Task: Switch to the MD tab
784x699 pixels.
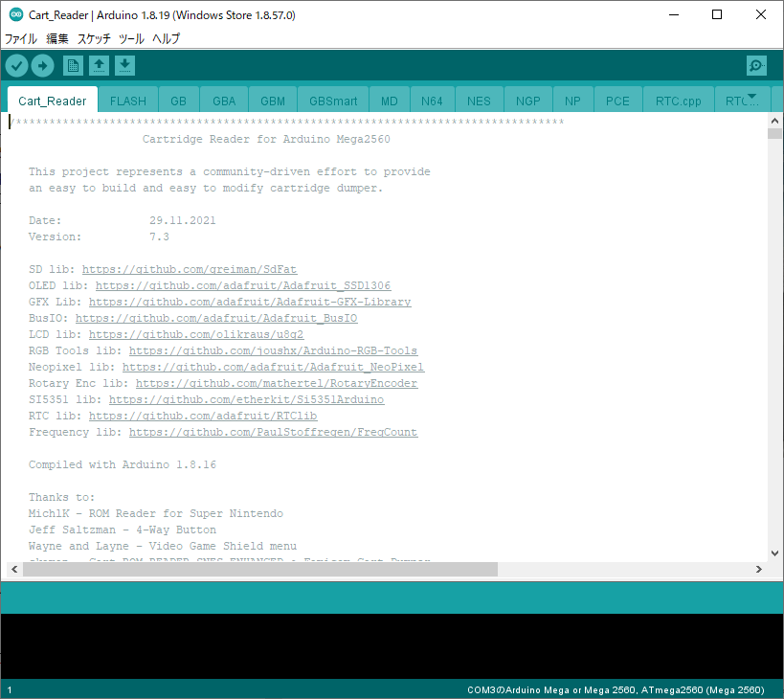Action: 389,101
